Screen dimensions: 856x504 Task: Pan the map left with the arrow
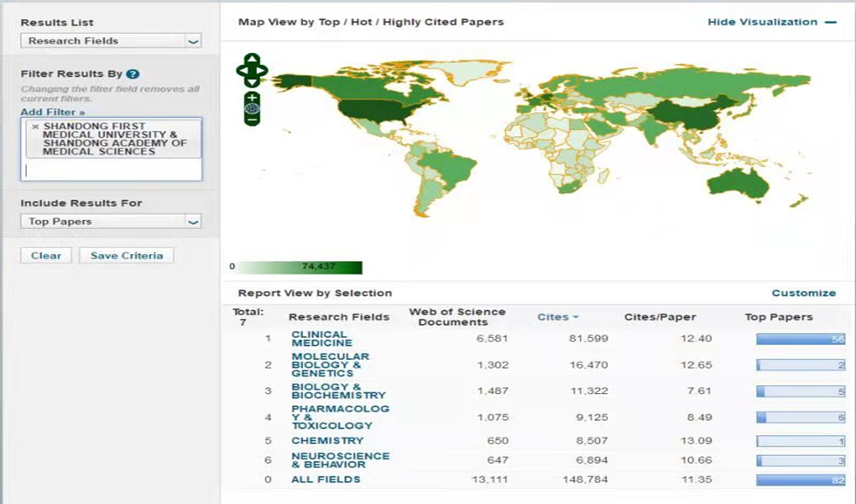tap(240, 70)
